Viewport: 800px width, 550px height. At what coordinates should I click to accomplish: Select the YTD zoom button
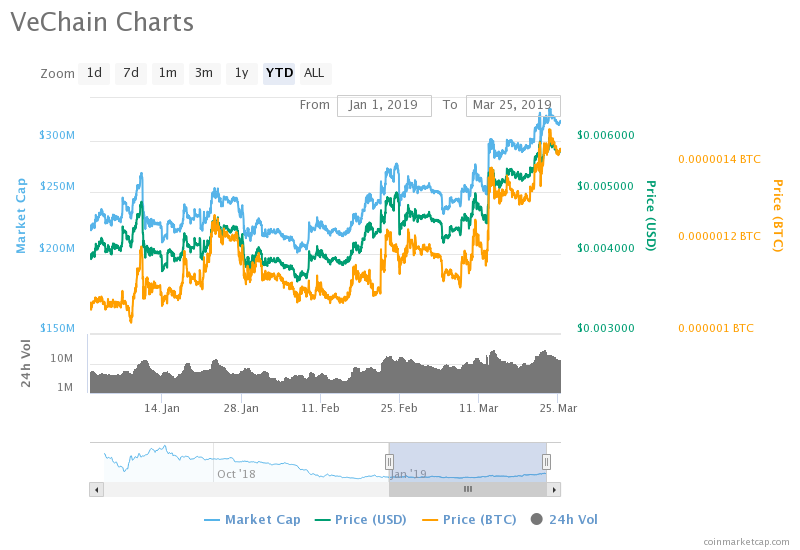[279, 73]
